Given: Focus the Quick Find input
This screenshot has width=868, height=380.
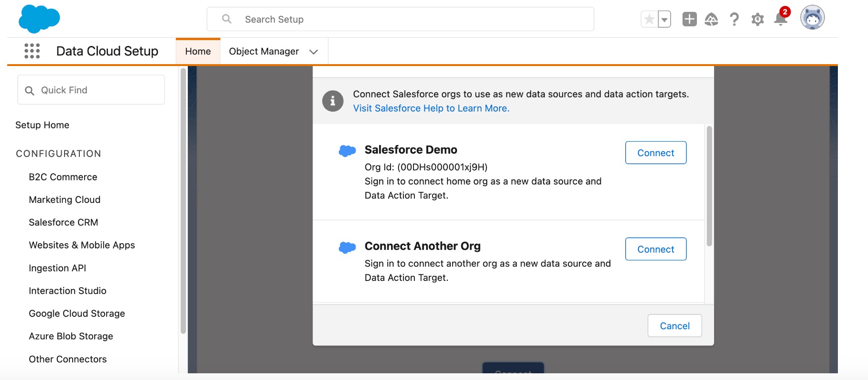Looking at the screenshot, I should [91, 89].
